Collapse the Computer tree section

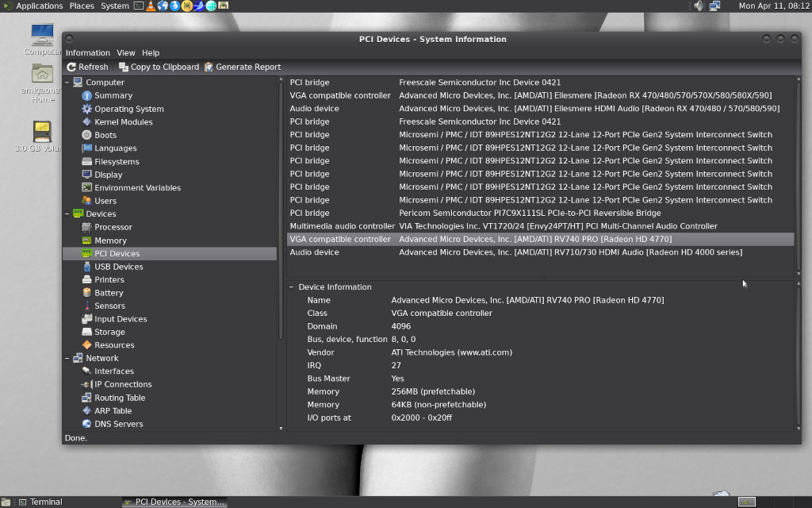point(67,83)
